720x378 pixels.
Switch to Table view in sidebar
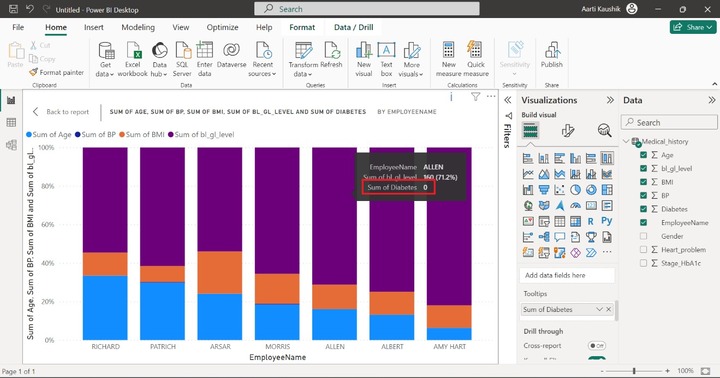pyautogui.click(x=11, y=122)
